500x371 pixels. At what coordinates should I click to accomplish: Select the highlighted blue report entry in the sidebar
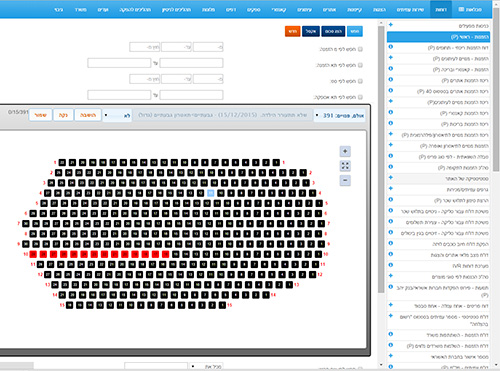tap(438, 37)
